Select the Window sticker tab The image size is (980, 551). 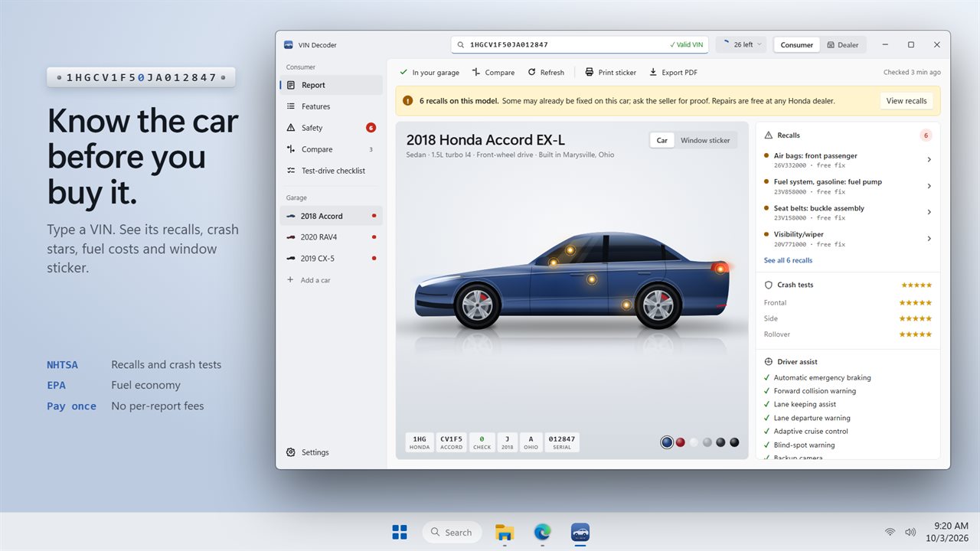point(705,140)
